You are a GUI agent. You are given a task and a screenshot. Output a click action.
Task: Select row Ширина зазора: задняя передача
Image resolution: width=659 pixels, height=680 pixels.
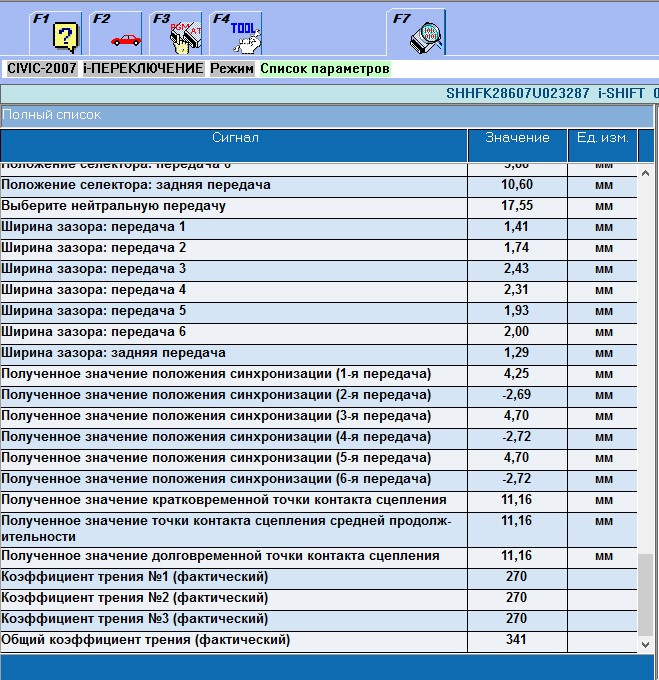point(319,354)
